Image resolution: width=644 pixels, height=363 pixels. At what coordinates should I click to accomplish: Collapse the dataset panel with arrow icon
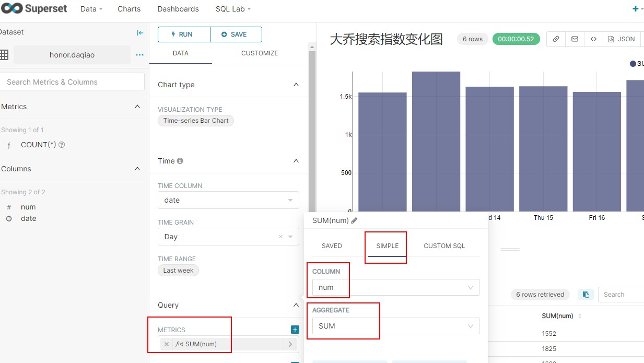point(140,32)
